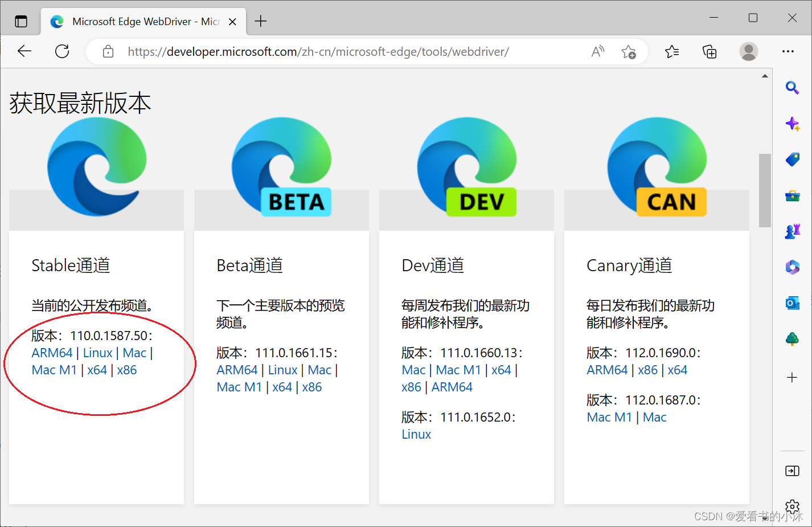This screenshot has height=527, width=812.
Task: Download Canary x86 driver
Action: point(648,370)
